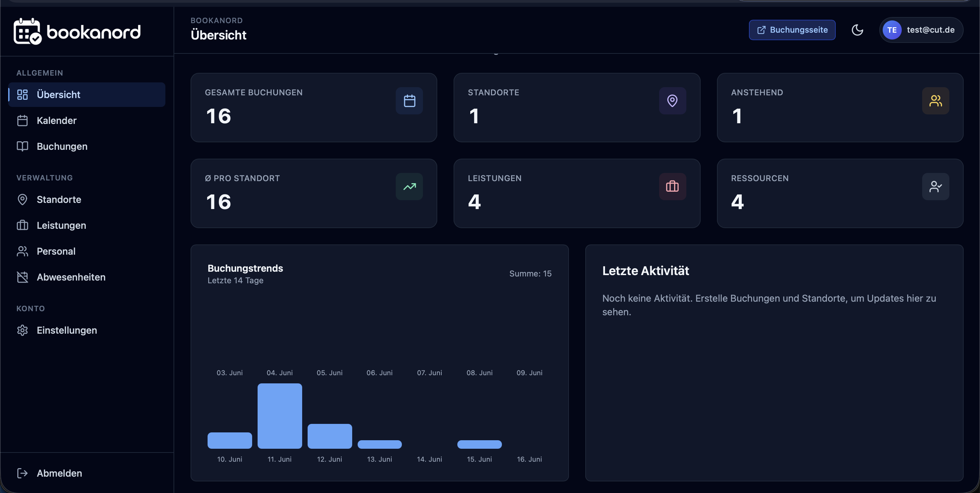Click the Buchungen book icon in sidebar
The width and height of the screenshot is (980, 493).
[x=22, y=146]
